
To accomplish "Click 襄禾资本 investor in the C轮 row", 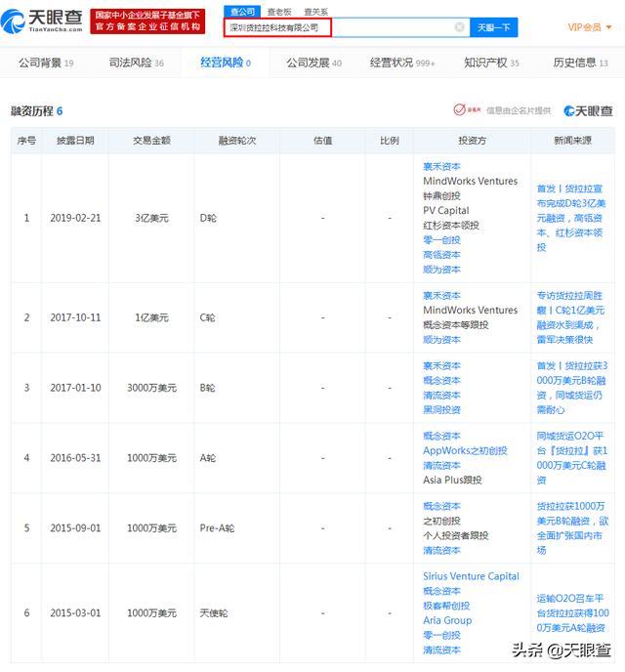I will point(441,295).
